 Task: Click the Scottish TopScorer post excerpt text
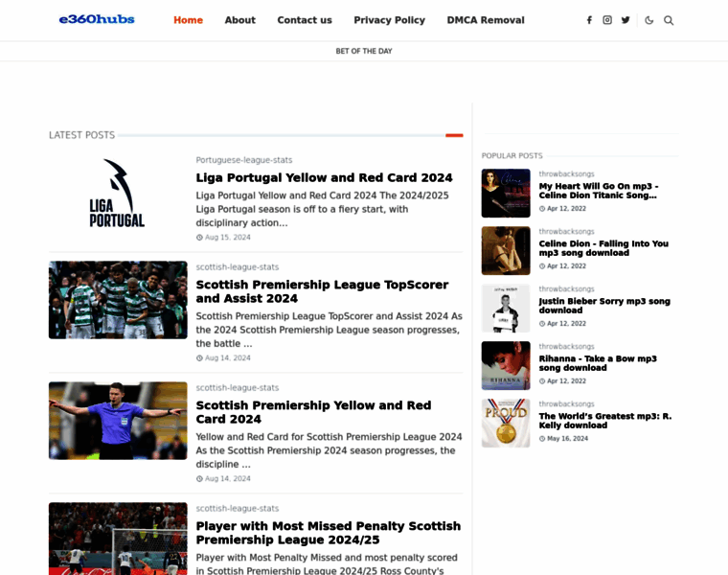330,331
